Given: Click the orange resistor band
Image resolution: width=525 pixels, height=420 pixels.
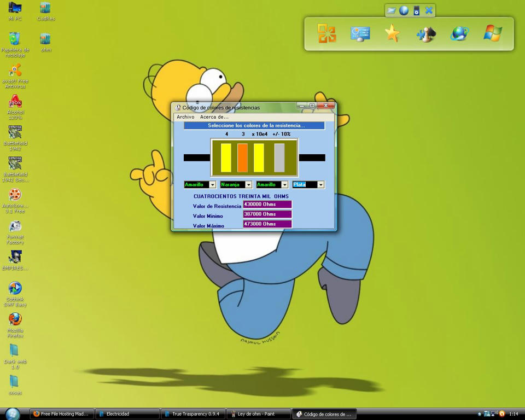Looking at the screenshot, I should tap(243, 157).
